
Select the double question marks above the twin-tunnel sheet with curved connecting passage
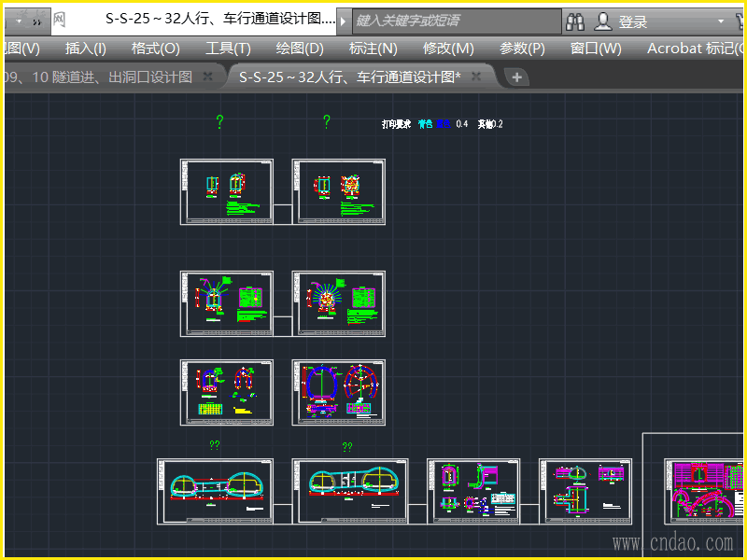tap(347, 447)
